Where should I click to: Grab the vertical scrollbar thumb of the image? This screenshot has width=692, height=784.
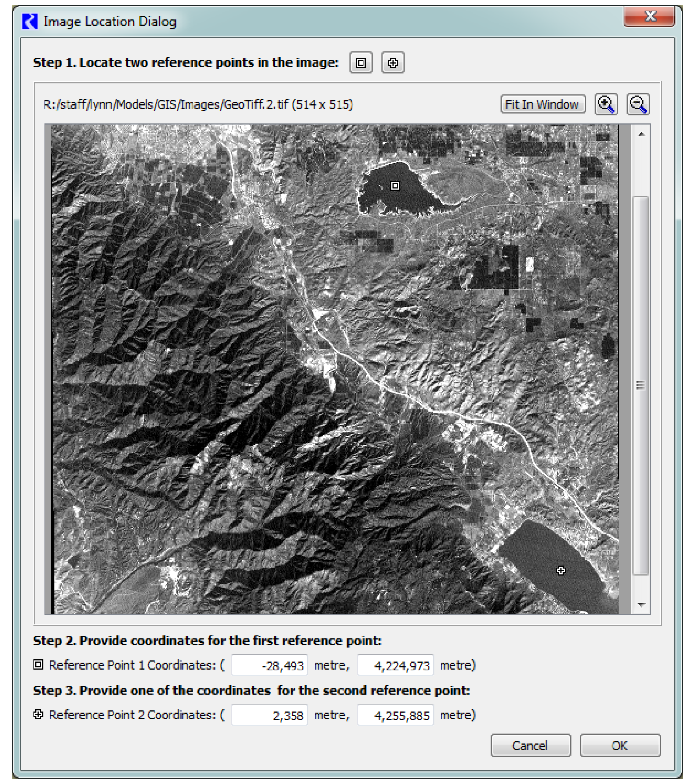pos(641,385)
